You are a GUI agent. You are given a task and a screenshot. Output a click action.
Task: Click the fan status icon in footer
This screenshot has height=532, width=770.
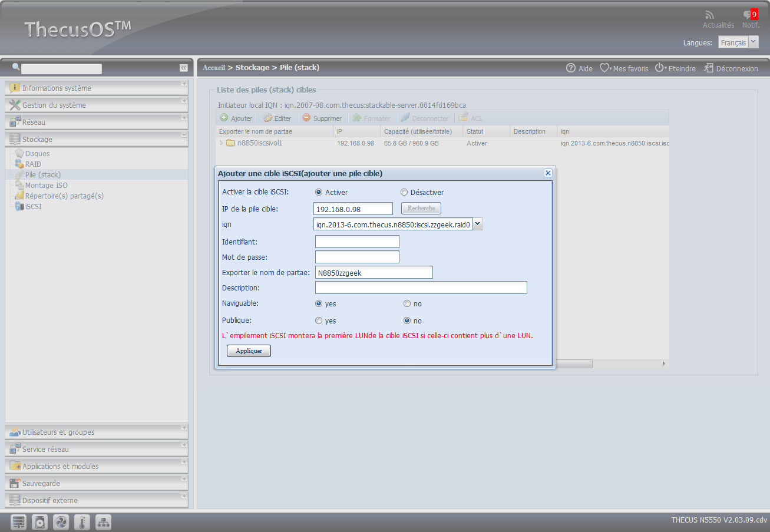click(x=61, y=523)
